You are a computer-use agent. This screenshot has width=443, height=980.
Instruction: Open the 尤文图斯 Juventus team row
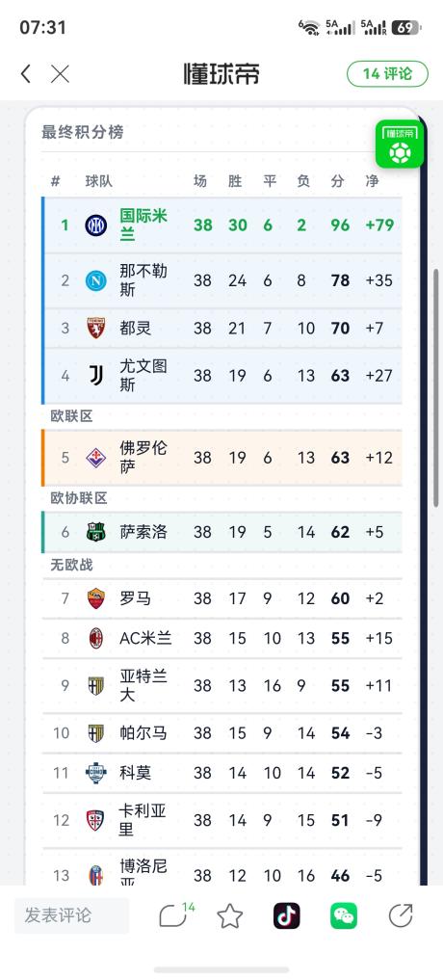(x=221, y=376)
